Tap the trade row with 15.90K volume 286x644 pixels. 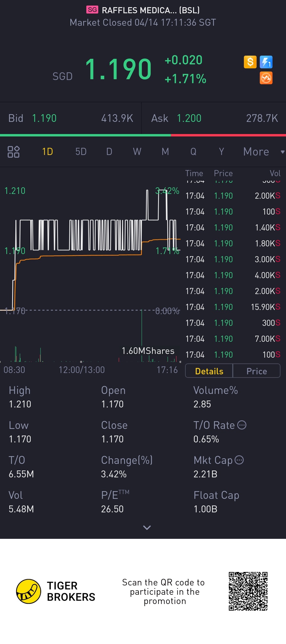233,307
